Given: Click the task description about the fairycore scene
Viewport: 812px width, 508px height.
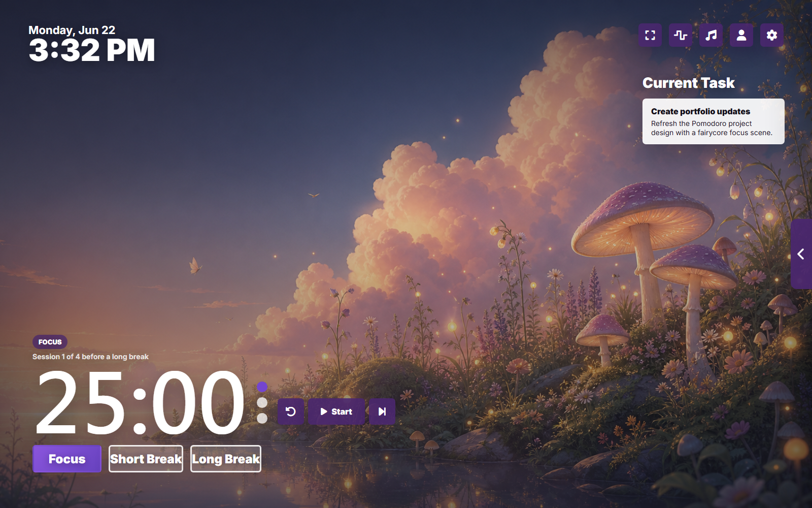Looking at the screenshot, I should [712, 128].
